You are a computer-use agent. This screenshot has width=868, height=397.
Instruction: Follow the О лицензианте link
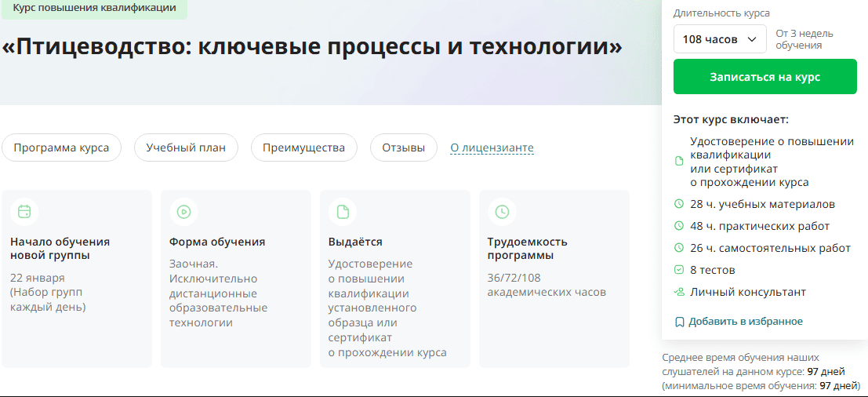point(492,148)
